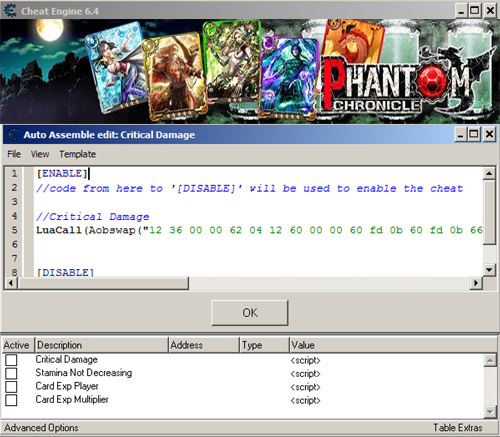Click the Cheat Engine logo in title bar

coord(10,11)
